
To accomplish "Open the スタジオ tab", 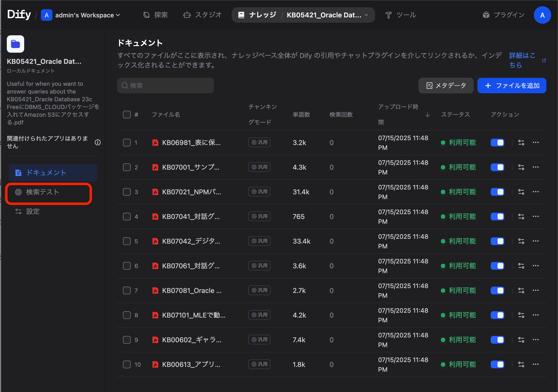I will tap(202, 15).
